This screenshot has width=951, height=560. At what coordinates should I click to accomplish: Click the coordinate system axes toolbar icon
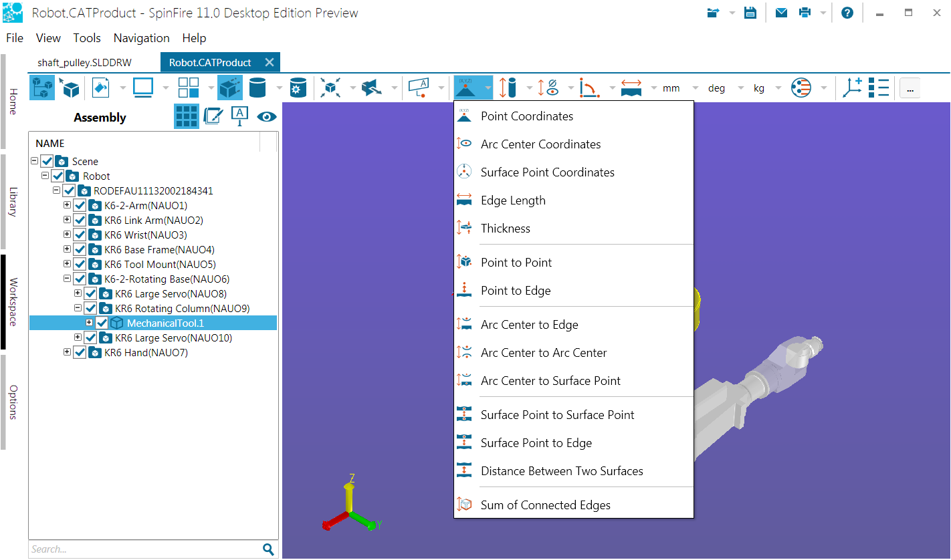click(852, 88)
